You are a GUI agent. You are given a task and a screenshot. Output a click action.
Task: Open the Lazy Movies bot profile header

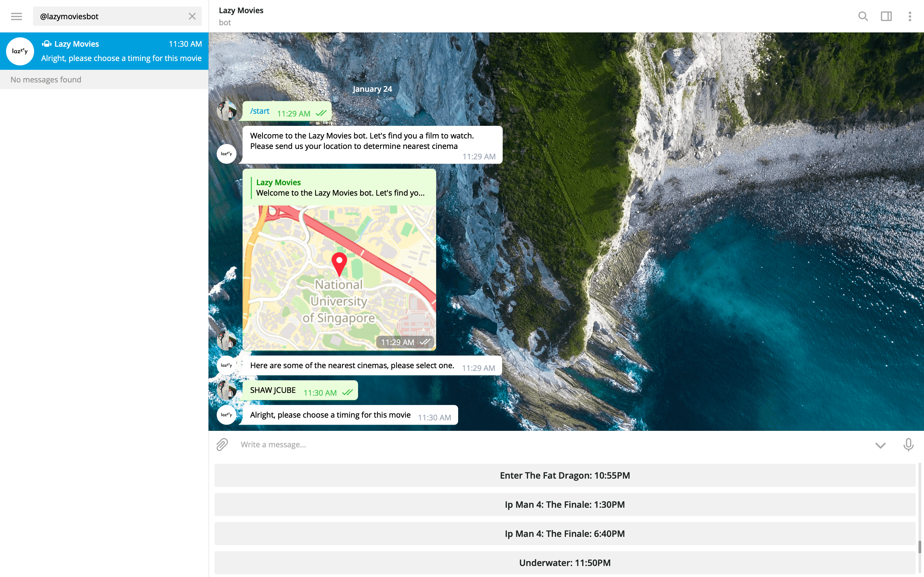click(x=241, y=16)
